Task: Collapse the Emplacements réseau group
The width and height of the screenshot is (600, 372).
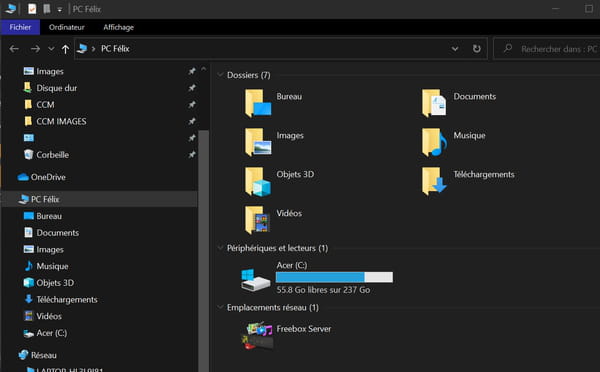Action: pyautogui.click(x=220, y=307)
